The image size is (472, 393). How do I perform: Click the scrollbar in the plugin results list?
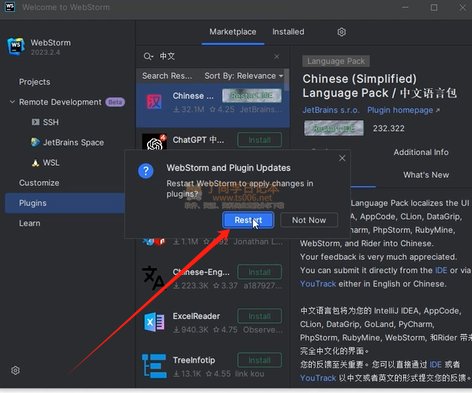287,80
